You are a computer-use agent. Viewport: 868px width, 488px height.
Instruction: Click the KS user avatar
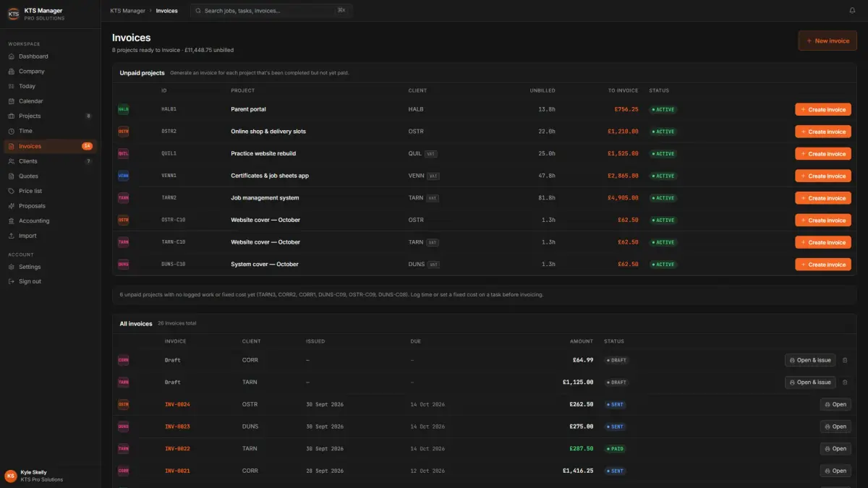(x=11, y=476)
